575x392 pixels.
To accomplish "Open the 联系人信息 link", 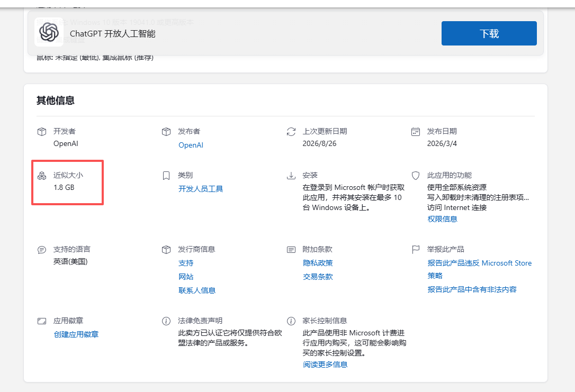I will point(197,290).
